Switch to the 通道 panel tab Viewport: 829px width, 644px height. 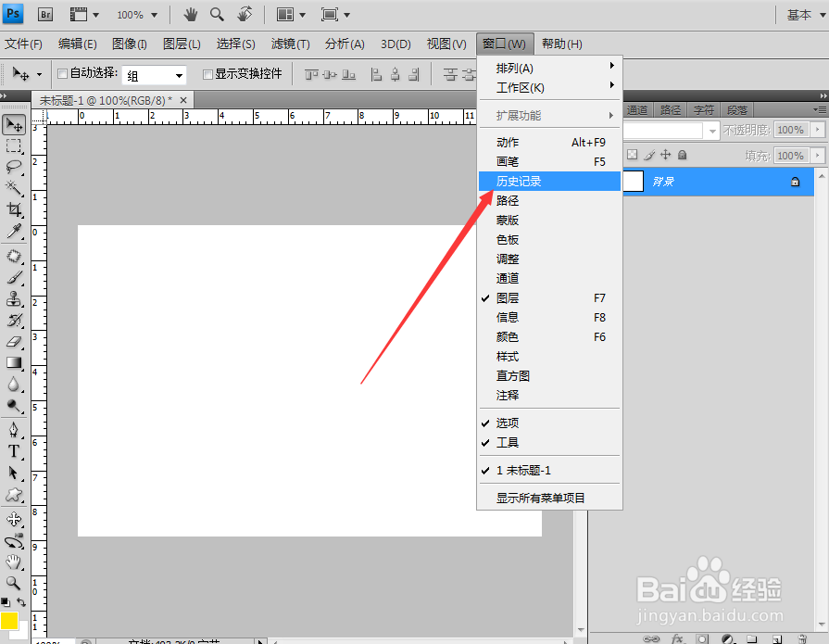point(637,110)
